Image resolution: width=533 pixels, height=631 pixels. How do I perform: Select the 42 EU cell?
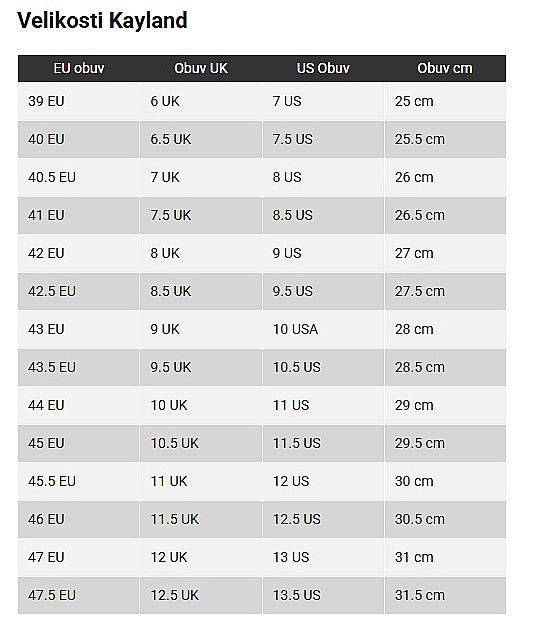tap(79, 254)
